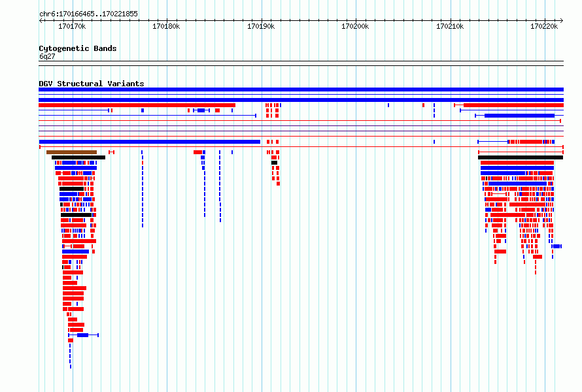Select the 170190k ruler label

point(261,26)
